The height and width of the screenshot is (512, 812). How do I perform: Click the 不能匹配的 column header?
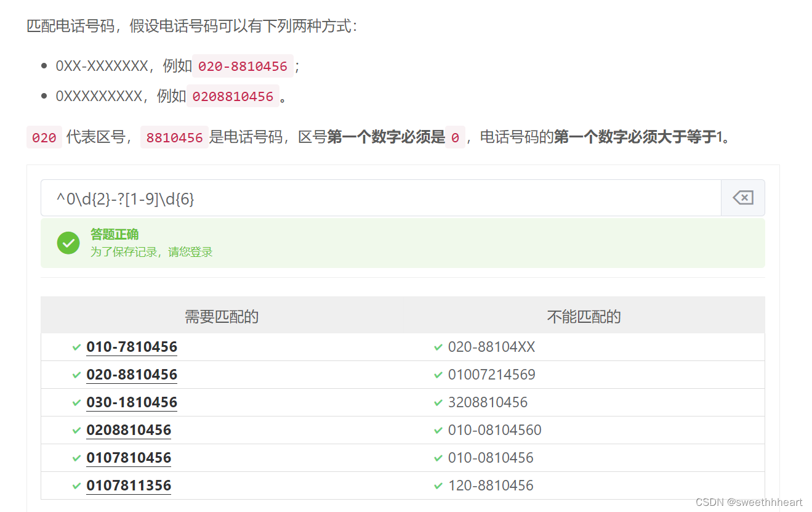click(x=584, y=317)
